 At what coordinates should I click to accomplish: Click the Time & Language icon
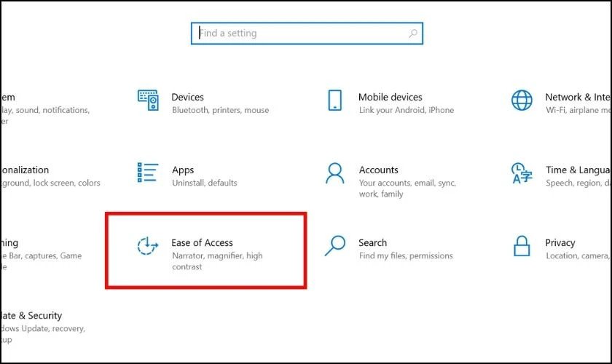522,173
